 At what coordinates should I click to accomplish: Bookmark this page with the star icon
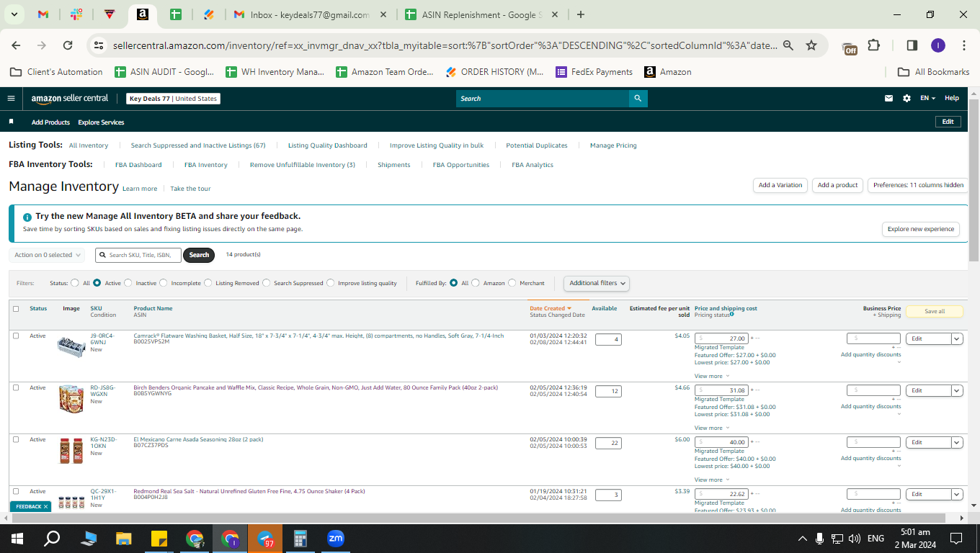pyautogui.click(x=811, y=45)
